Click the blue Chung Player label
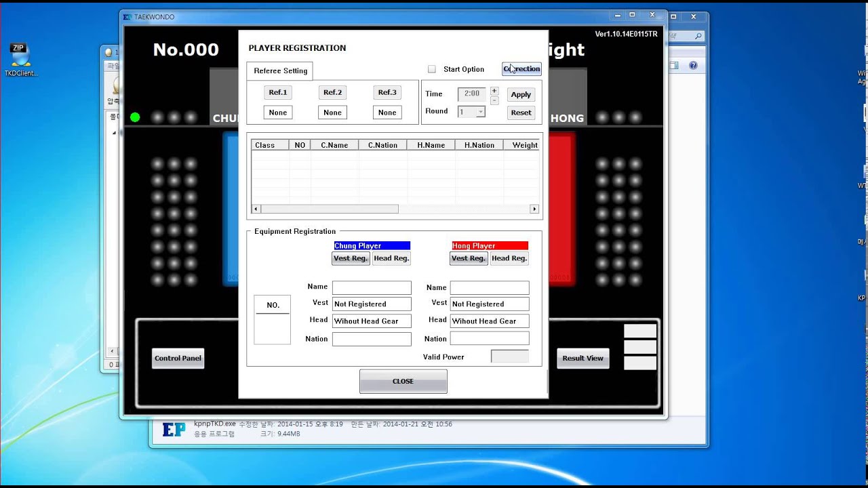 pos(372,245)
